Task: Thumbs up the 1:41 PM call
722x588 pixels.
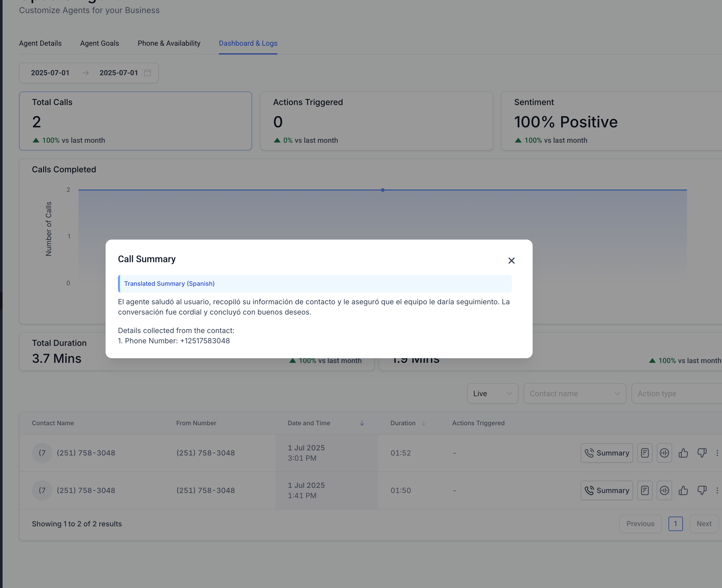Action: [x=683, y=490]
